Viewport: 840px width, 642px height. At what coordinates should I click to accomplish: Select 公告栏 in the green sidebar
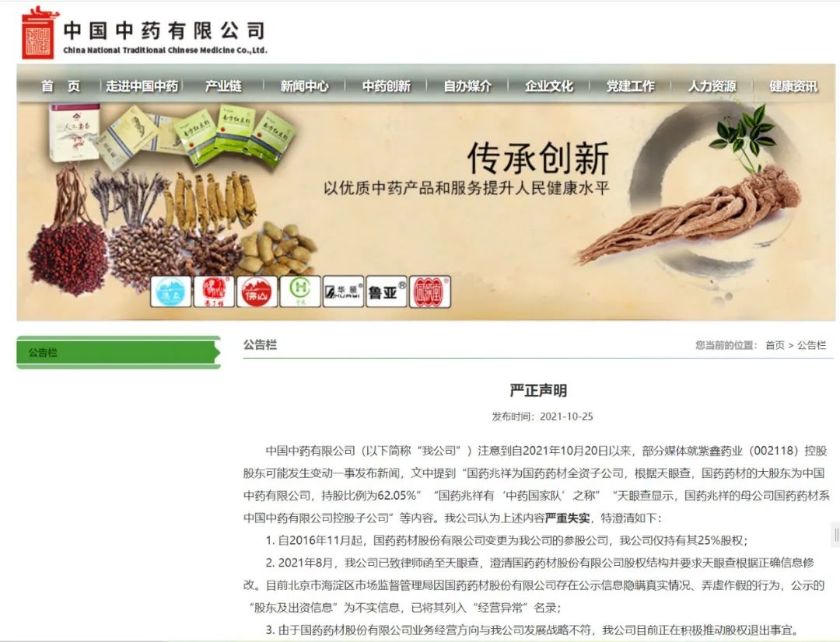[118, 352]
